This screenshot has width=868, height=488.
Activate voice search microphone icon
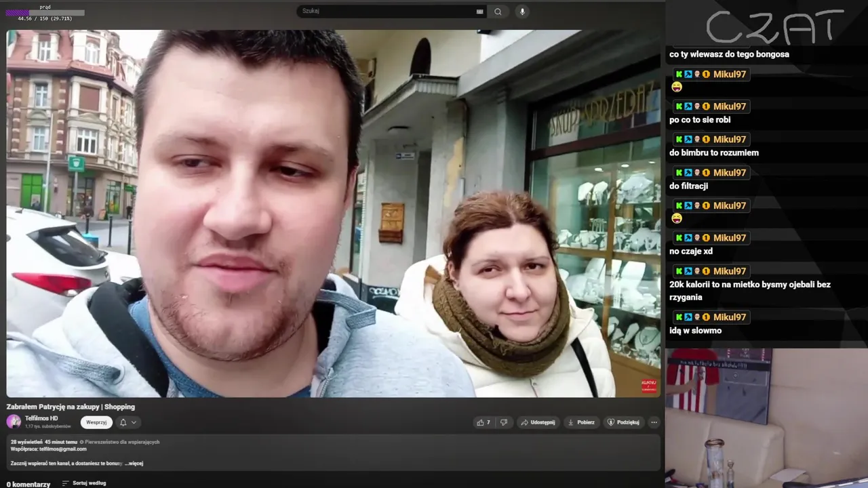[522, 12]
